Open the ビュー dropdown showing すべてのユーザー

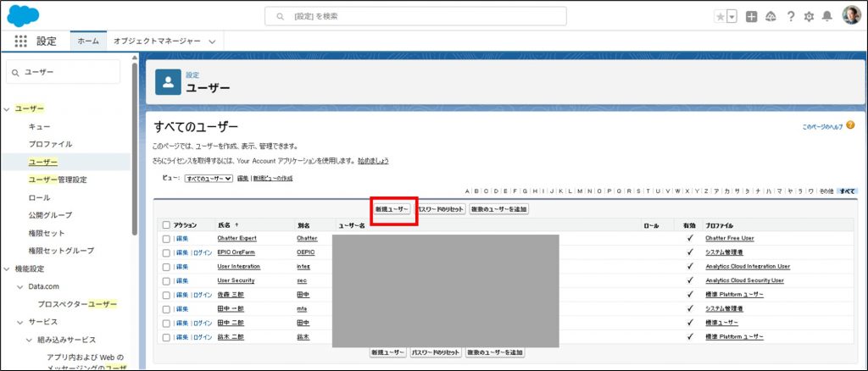pos(208,179)
